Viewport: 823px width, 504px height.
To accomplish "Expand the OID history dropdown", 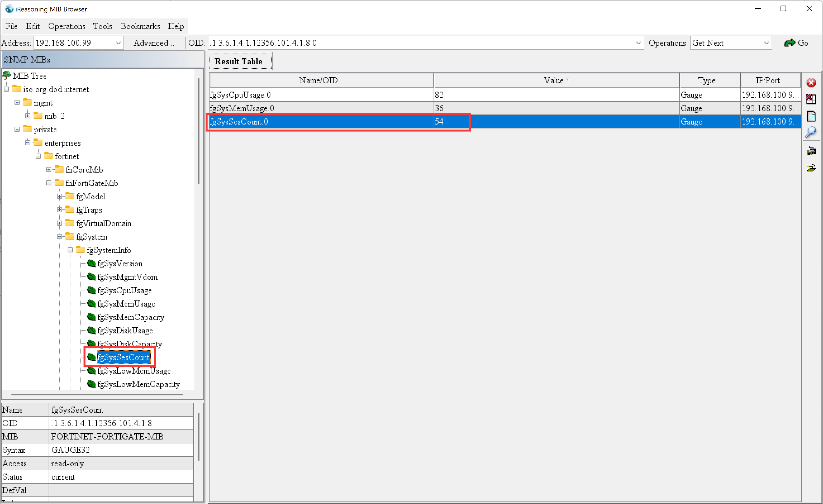I will 638,43.
